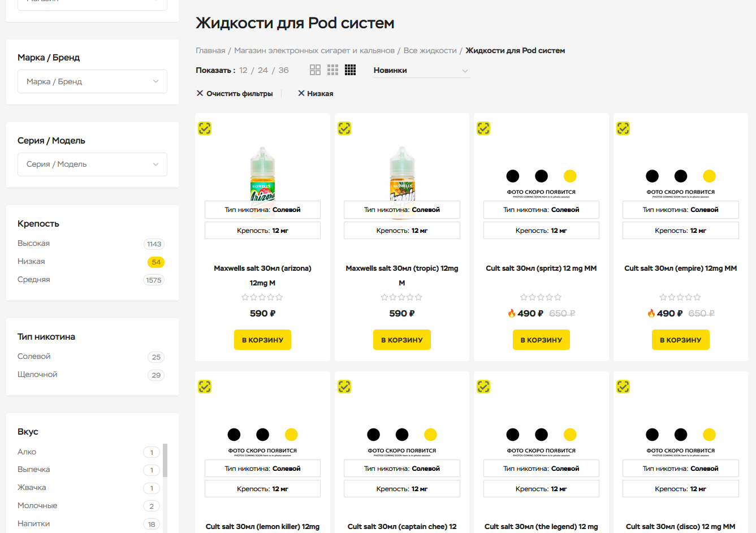
Task: Open Cult salt captain chee product title
Action: pyautogui.click(x=402, y=527)
